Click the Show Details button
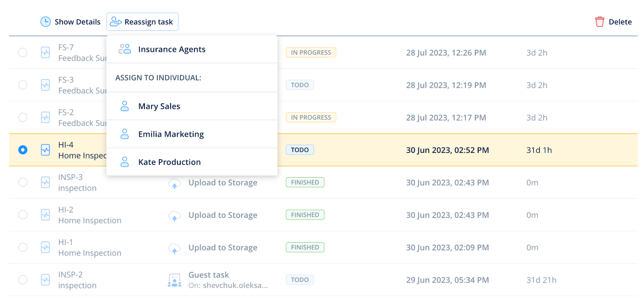This screenshot has width=644, height=298. click(x=77, y=22)
